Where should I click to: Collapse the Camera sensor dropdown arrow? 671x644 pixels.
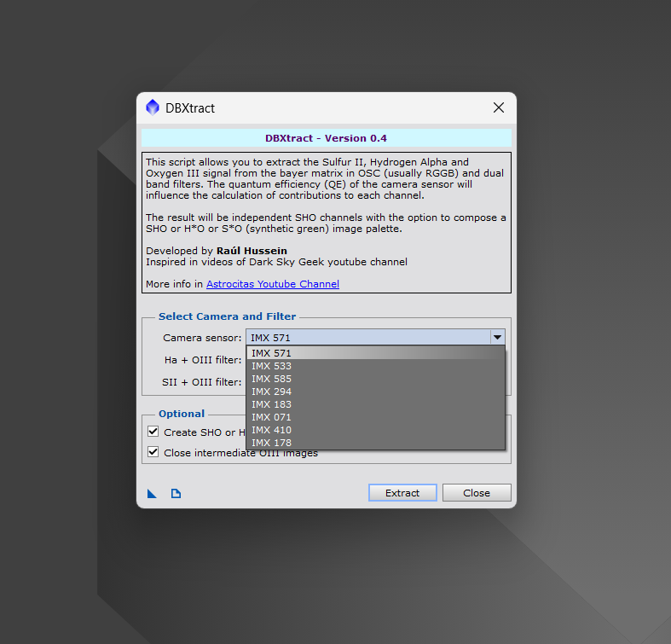497,338
